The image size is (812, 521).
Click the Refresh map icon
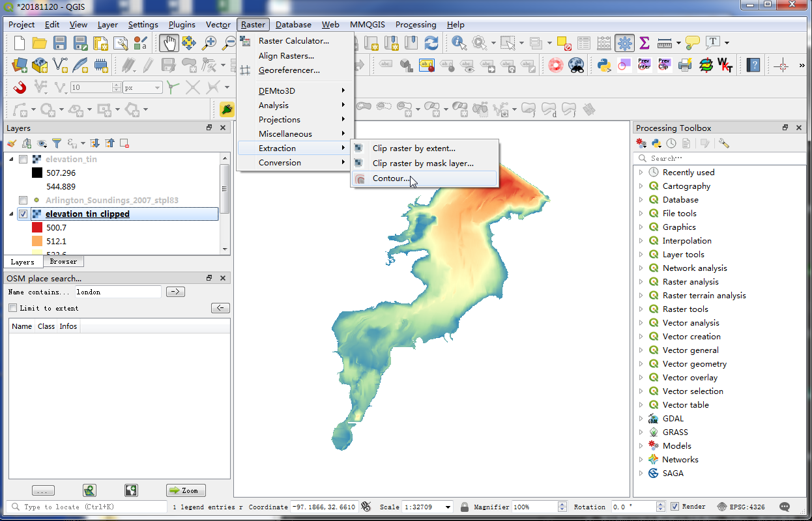tap(431, 44)
